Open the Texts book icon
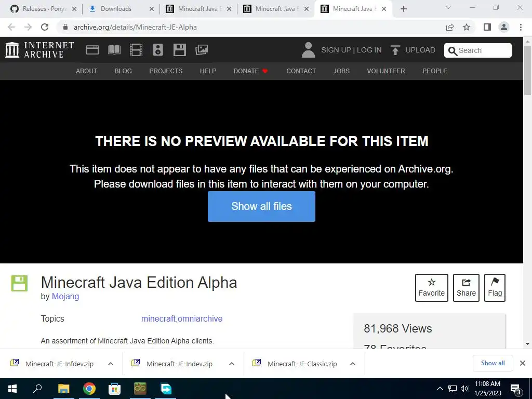The width and height of the screenshot is (532, 399). pyautogui.click(x=114, y=50)
